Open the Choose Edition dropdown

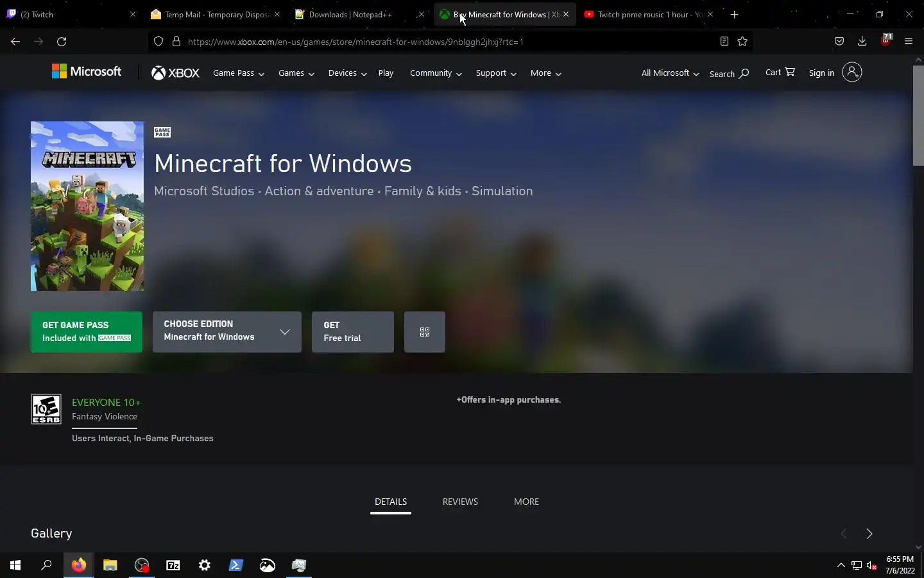[227, 332]
